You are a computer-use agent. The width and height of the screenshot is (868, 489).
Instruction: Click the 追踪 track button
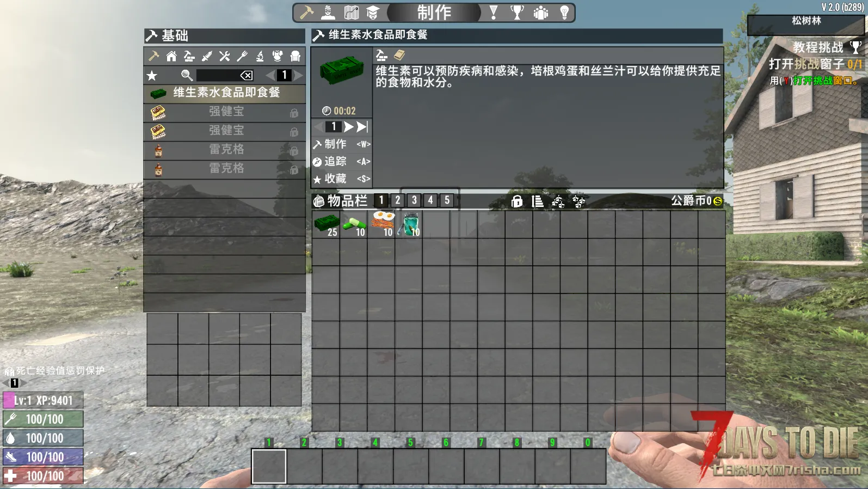(342, 162)
